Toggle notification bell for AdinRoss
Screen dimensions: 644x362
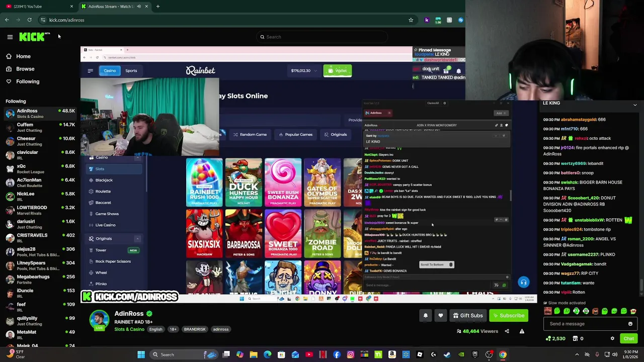tap(425, 316)
